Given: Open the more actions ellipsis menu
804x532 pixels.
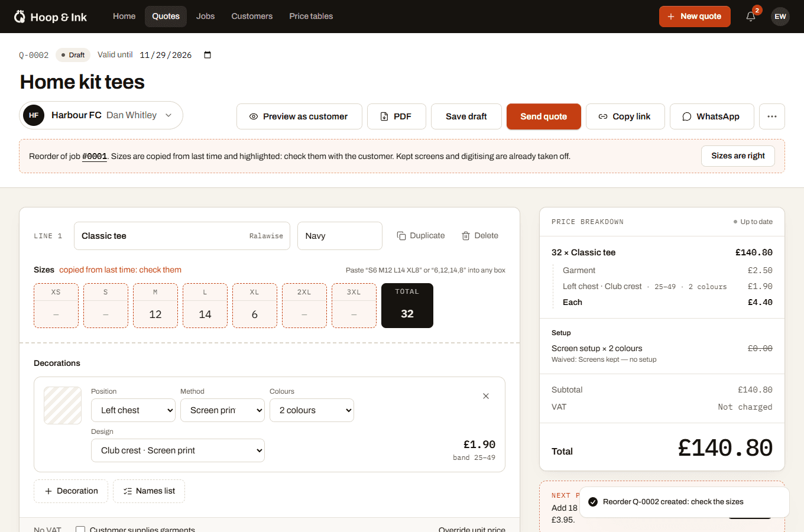Looking at the screenshot, I should pyautogui.click(x=772, y=116).
